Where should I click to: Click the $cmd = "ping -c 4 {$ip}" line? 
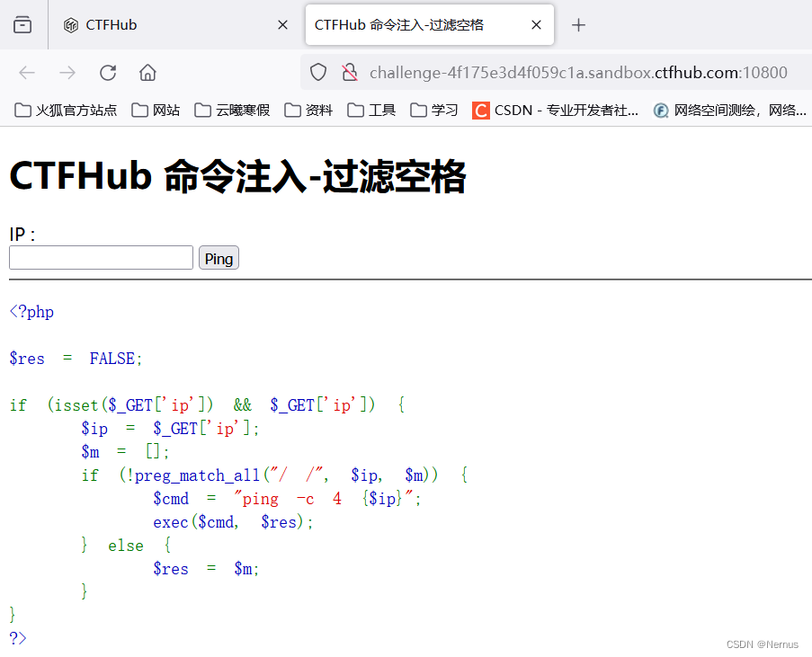pos(287,499)
